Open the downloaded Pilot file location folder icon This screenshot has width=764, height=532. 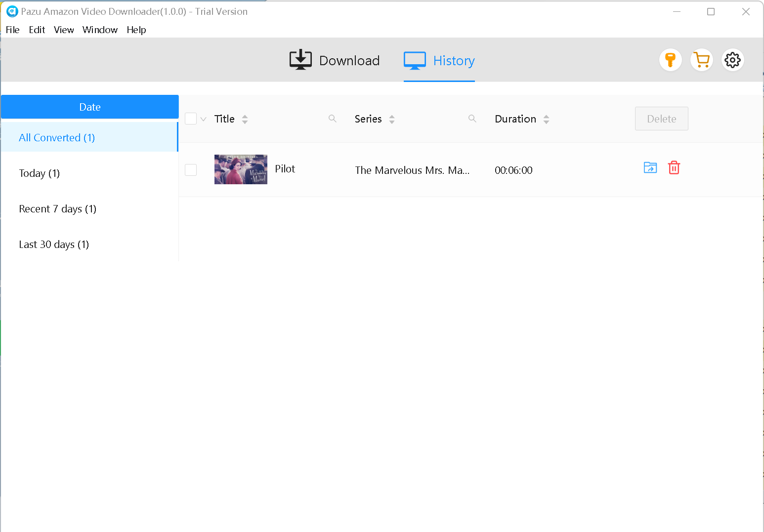[650, 167]
